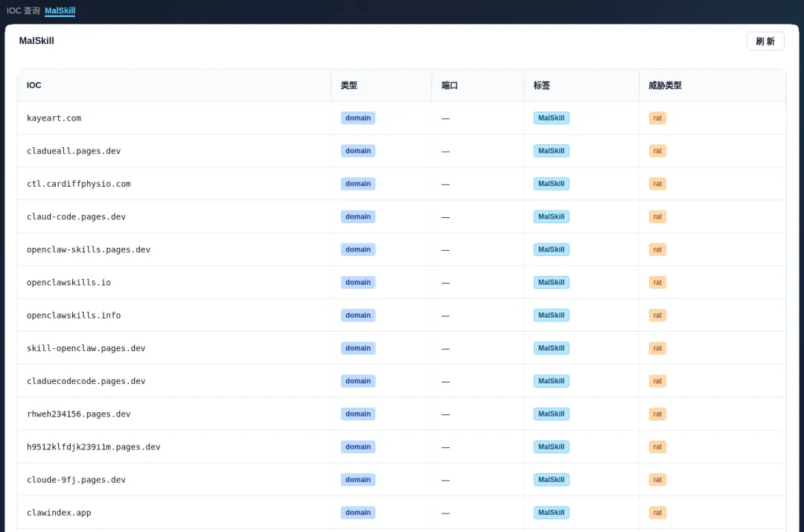Viewport: 804px width, 532px height.
Task: Click the domain badge for openclaw-skills.pages.dev
Action: (x=358, y=249)
